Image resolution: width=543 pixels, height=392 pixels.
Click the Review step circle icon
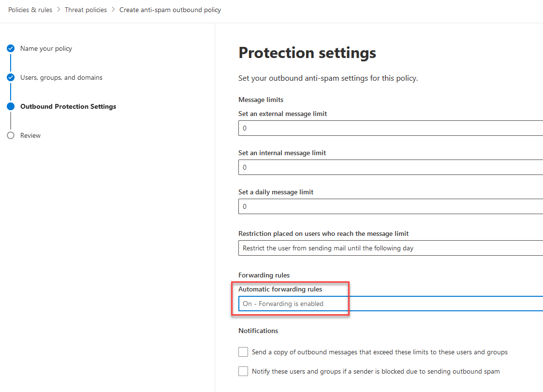(x=11, y=135)
